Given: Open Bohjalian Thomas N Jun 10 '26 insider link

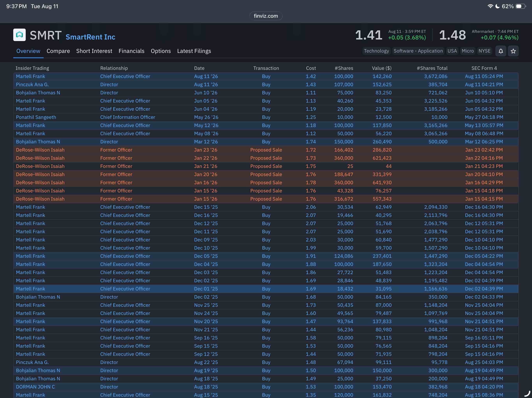Looking at the screenshot, I should point(38,93).
